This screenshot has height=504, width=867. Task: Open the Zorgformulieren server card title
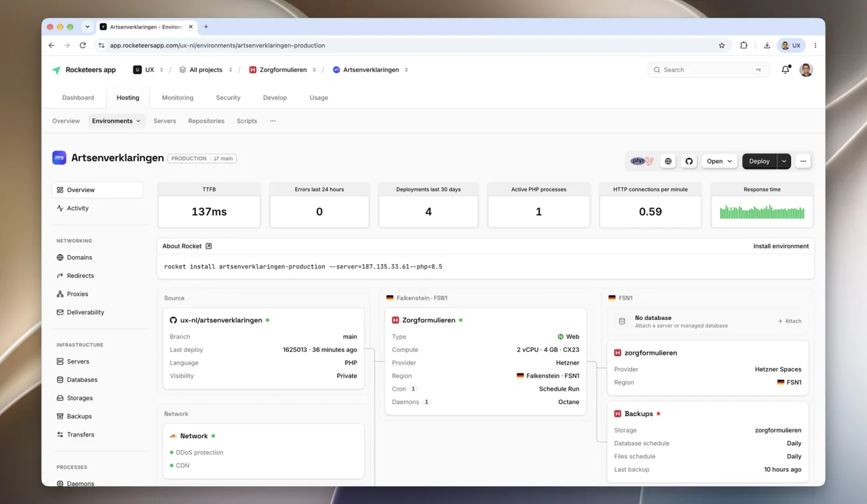click(x=429, y=320)
